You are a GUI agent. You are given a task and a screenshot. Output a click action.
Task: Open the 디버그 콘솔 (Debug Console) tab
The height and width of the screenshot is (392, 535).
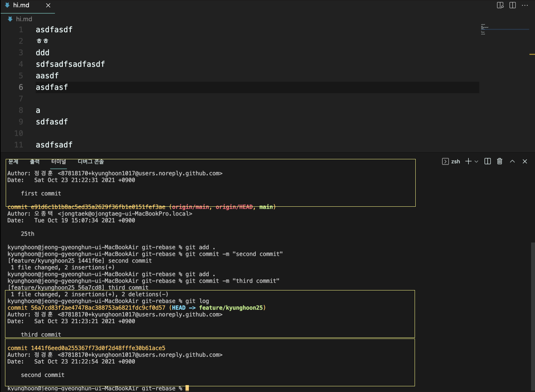point(90,161)
